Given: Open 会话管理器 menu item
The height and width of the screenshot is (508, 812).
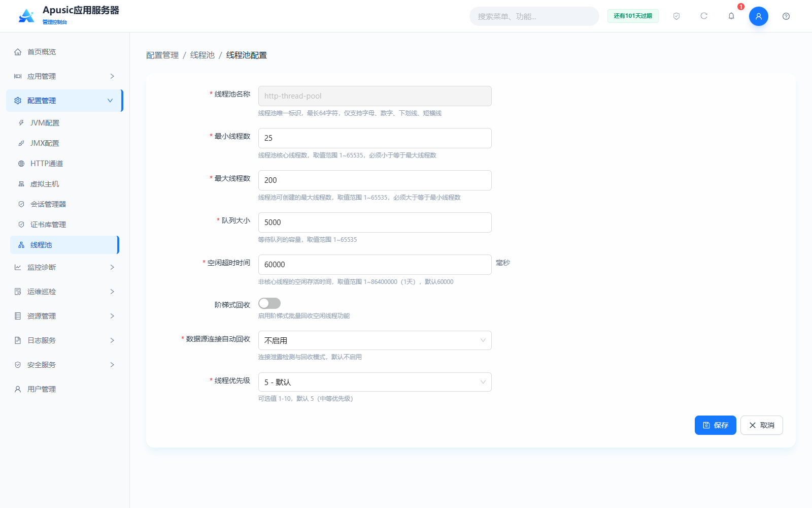Looking at the screenshot, I should click(x=64, y=204).
